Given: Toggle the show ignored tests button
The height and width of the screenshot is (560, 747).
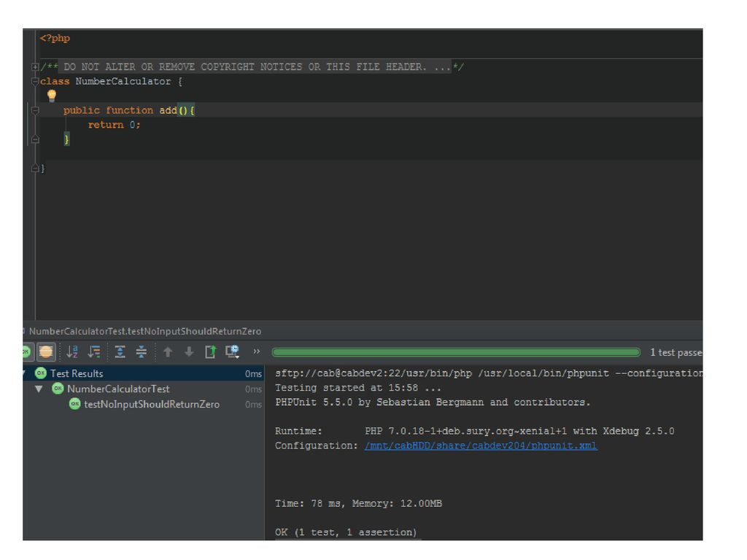Looking at the screenshot, I should coord(46,352).
